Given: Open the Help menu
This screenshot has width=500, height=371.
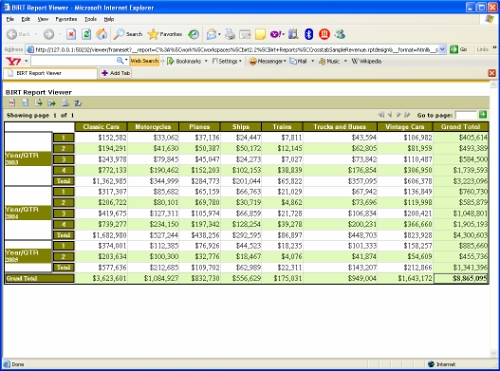Looking at the screenshot, I should (x=109, y=19).
